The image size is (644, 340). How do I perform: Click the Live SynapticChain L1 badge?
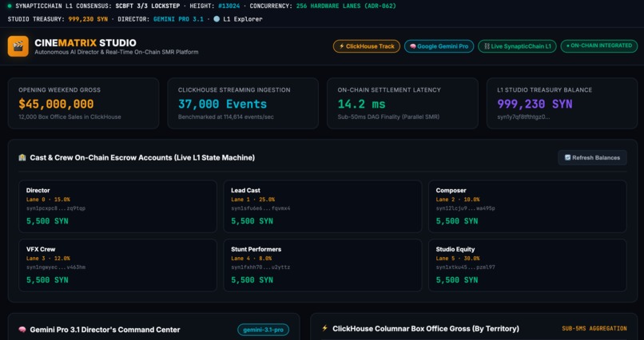coord(517,46)
